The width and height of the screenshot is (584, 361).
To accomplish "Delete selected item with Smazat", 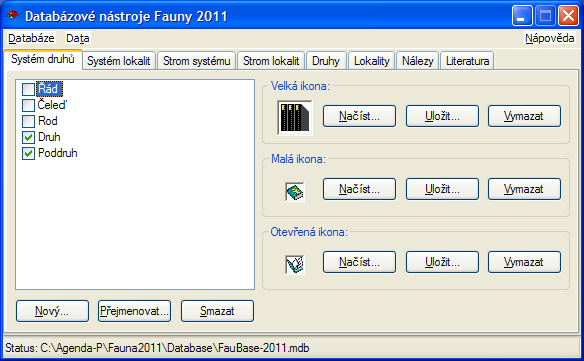I will 217,311.
